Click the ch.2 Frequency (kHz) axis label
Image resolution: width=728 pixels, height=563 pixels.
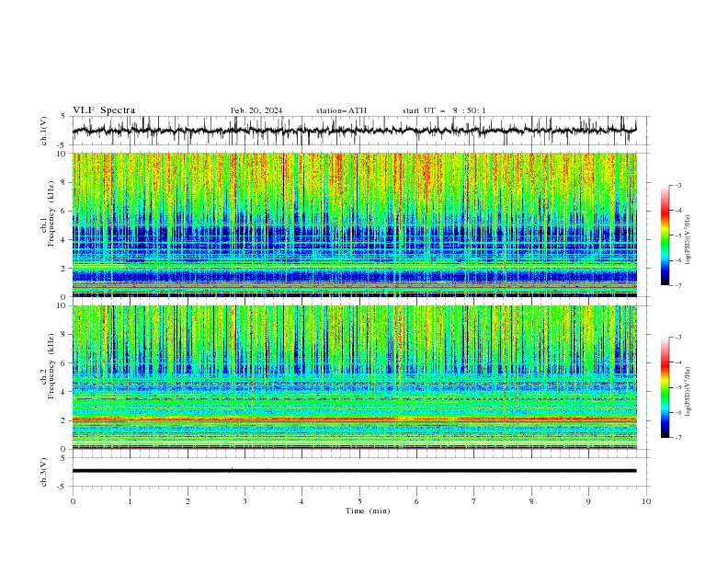[48, 366]
